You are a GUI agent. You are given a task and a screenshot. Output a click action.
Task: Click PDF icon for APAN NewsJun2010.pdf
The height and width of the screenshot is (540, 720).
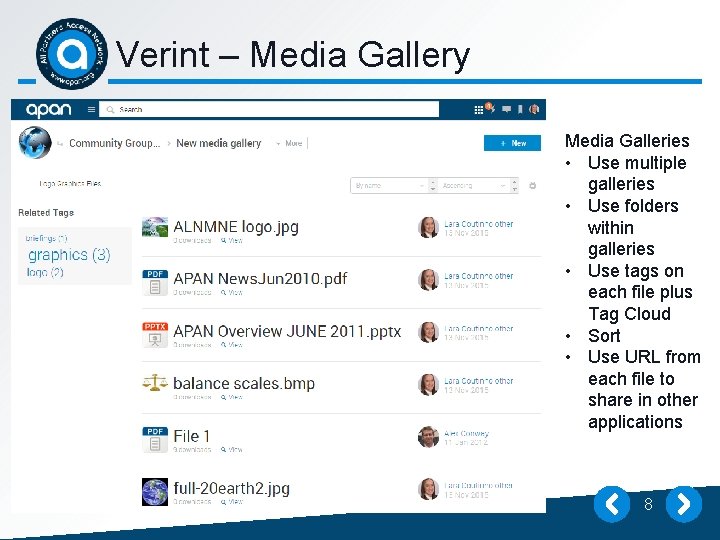tap(155, 282)
